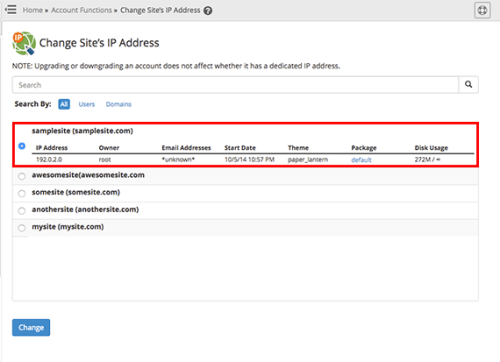Select the samplesite radio button
Viewport: 500px width, 362px height.
click(x=22, y=146)
